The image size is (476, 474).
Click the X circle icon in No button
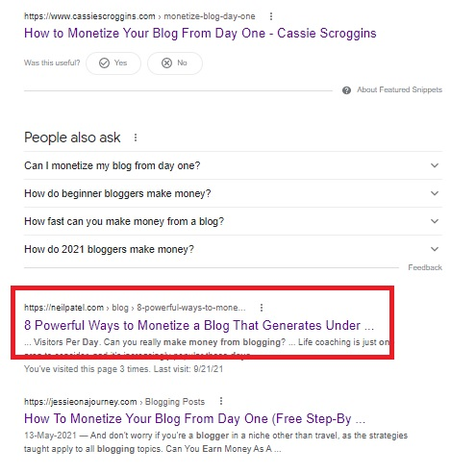(x=166, y=62)
